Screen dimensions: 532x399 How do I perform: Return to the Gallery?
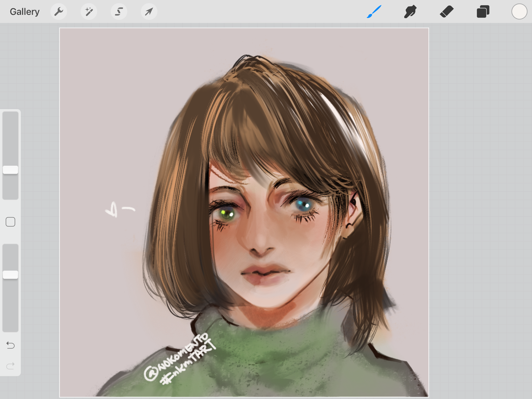coord(24,12)
